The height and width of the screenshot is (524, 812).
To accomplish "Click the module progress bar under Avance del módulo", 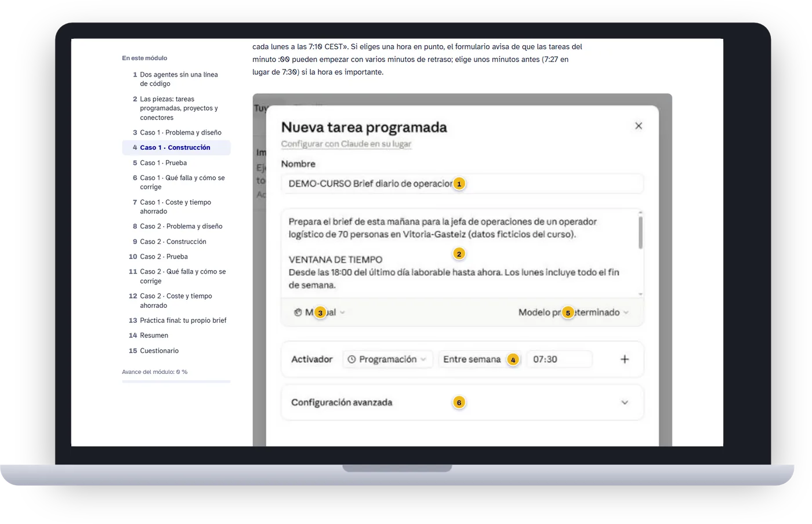I will coord(176,381).
